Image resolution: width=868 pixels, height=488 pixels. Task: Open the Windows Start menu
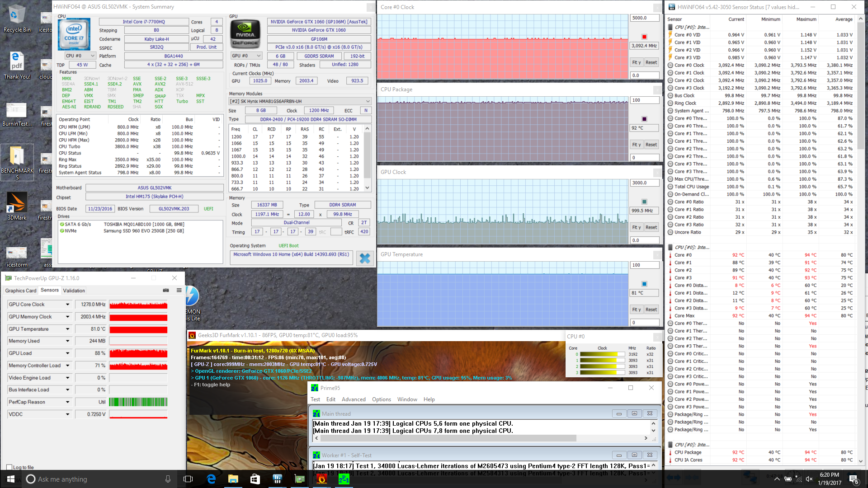(x=11, y=479)
